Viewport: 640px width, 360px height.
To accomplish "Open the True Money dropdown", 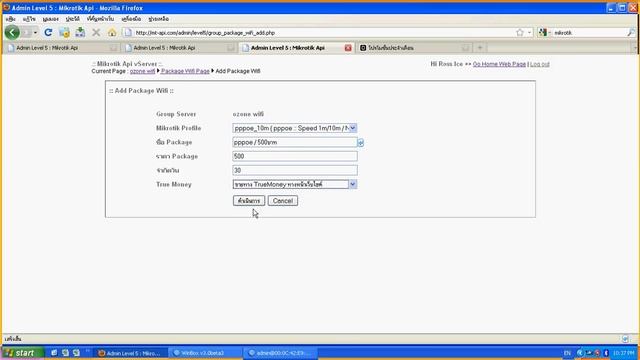I will pos(295,184).
